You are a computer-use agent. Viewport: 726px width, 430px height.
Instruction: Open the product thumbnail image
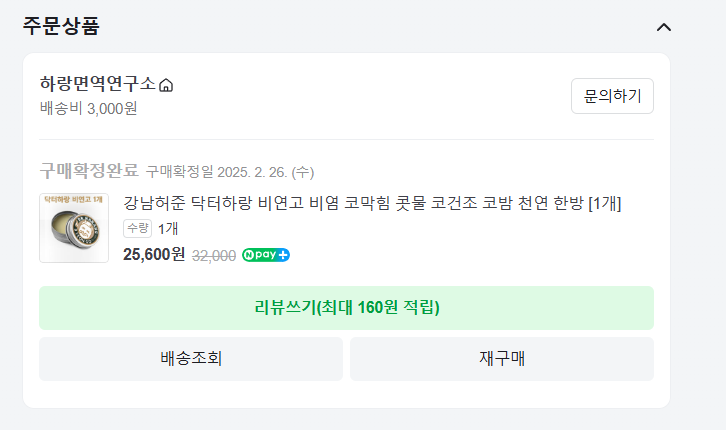point(74,228)
